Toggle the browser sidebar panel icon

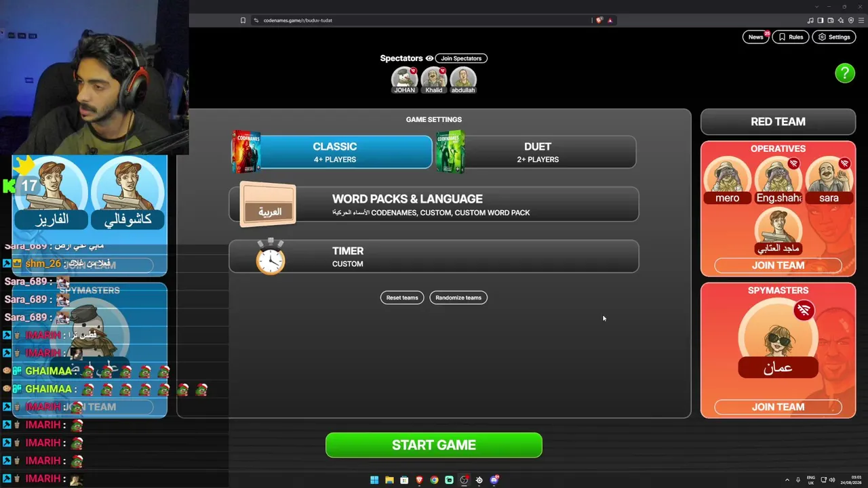[821, 20]
